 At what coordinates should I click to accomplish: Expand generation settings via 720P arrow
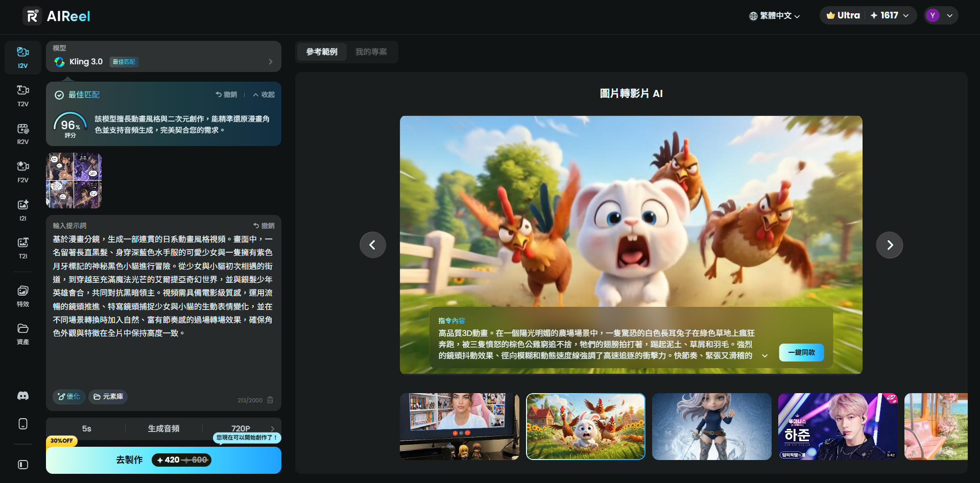click(x=273, y=429)
